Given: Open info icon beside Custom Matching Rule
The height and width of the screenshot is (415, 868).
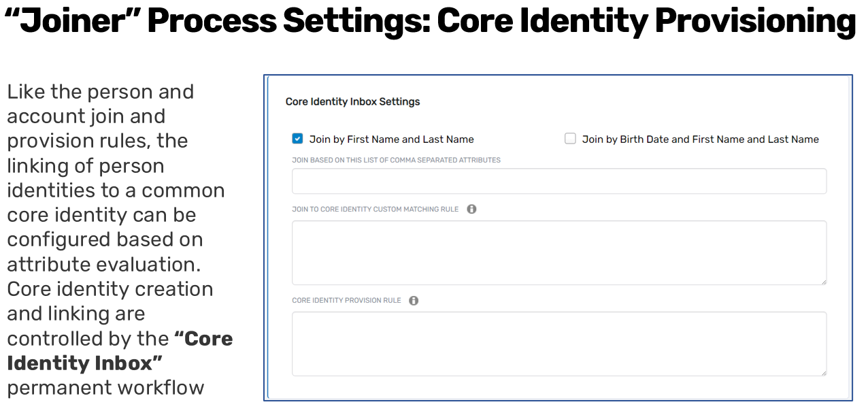Looking at the screenshot, I should [x=471, y=209].
